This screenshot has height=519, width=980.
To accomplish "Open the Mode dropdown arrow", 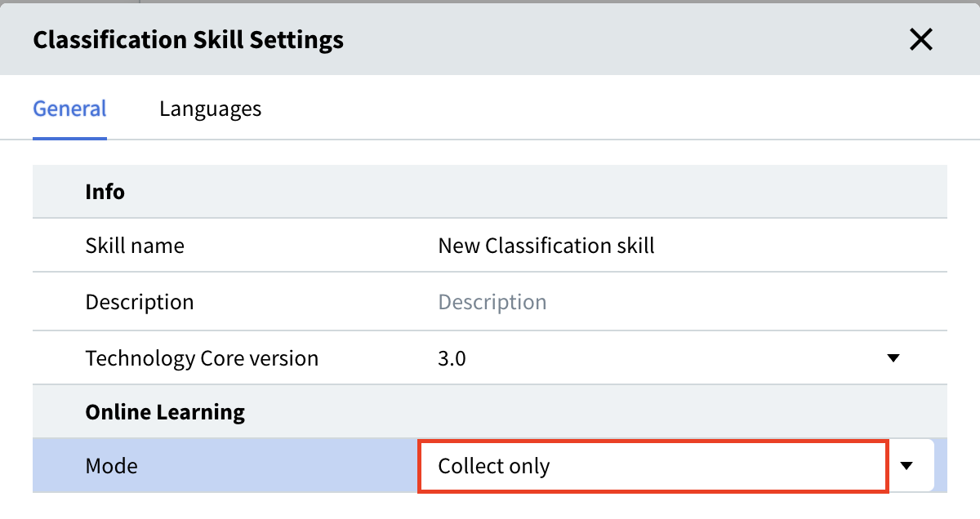I will pos(906,466).
